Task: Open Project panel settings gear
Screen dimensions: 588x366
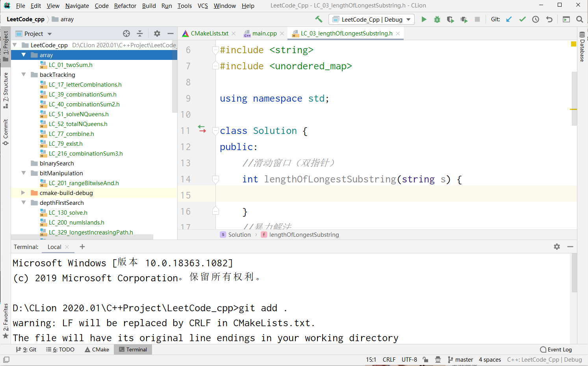Action: 157,33
